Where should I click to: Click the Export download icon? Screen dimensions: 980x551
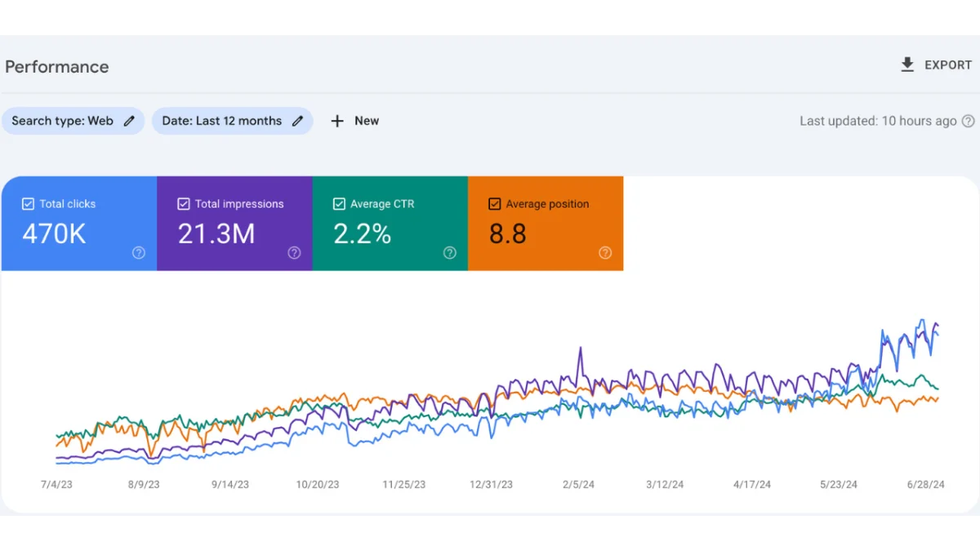click(907, 65)
